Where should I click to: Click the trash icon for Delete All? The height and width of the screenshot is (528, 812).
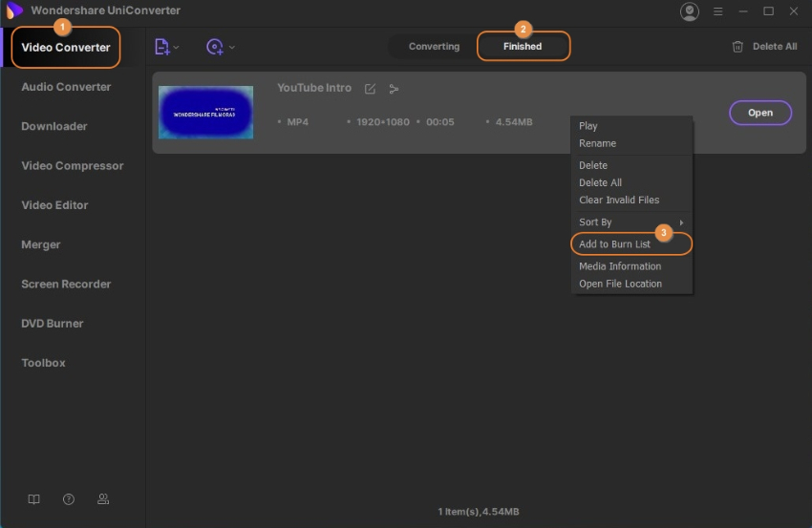[737, 46]
